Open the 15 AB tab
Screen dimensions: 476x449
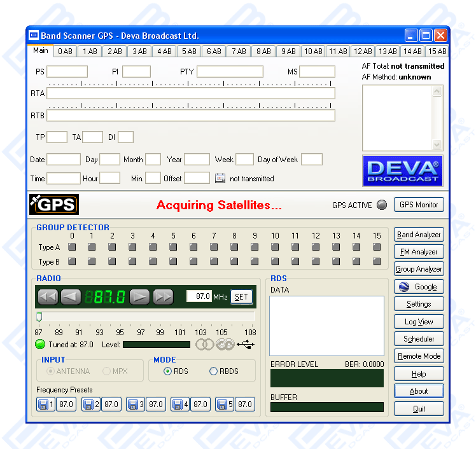click(437, 52)
